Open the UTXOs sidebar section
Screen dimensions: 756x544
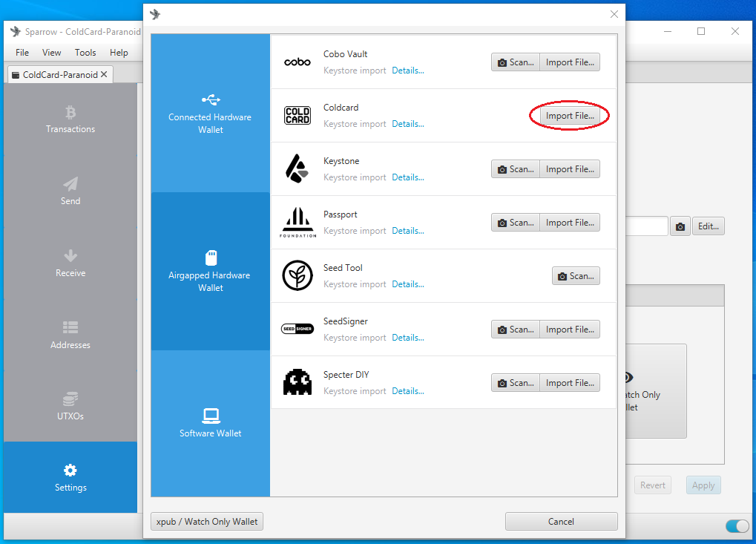point(70,406)
